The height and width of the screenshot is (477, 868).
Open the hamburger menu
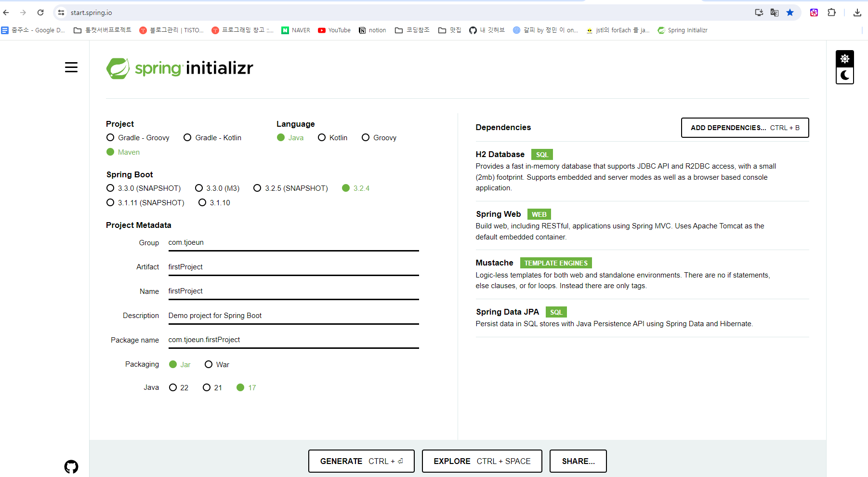tap(71, 67)
